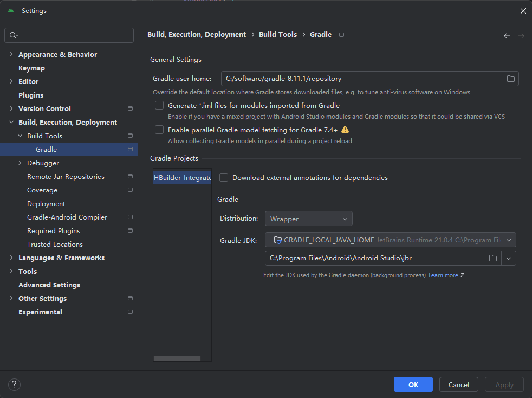Viewport: 532px width, 398px height.
Task: Enable parallel Gradle model fetching checkbox
Action: tap(159, 130)
